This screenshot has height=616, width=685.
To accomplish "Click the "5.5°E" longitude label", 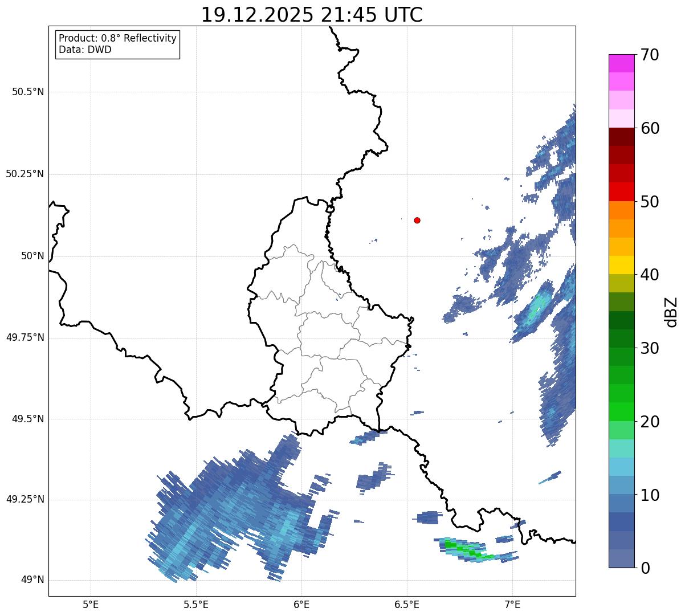I will point(196,604).
